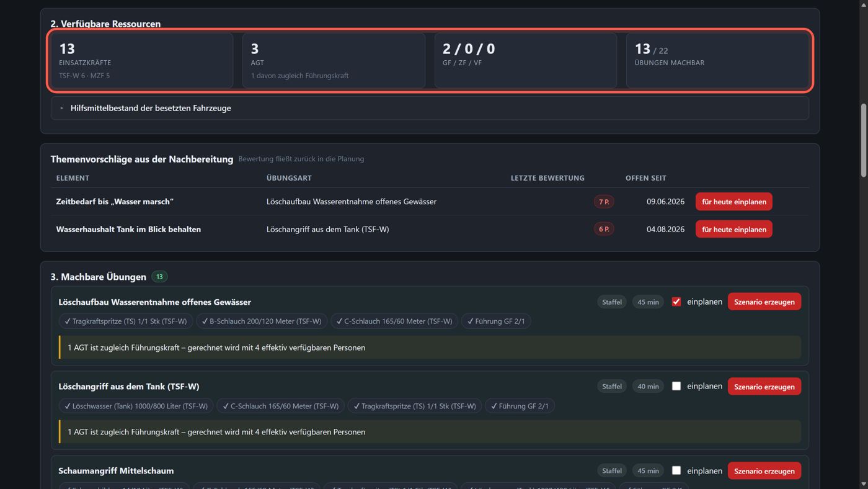Click the AGT warning note under Löschangriff aus dem Tank
Image resolution: width=868 pixels, height=489 pixels.
click(430, 432)
